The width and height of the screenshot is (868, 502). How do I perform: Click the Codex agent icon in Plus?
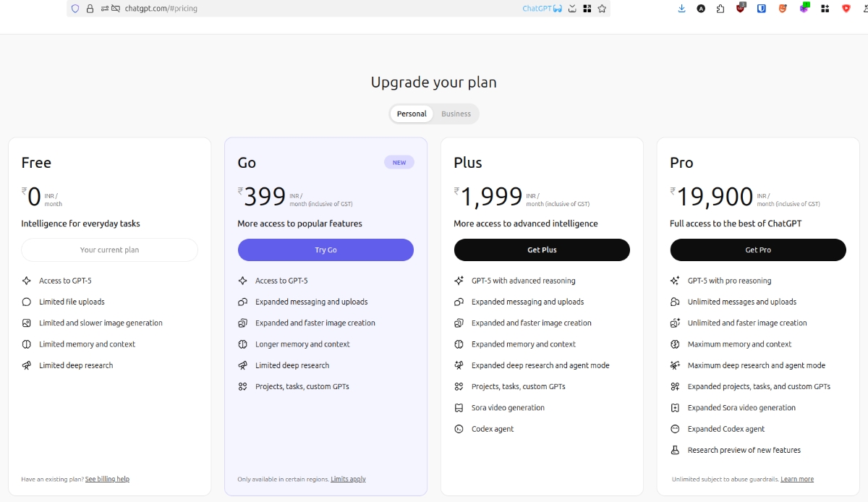[x=458, y=428]
